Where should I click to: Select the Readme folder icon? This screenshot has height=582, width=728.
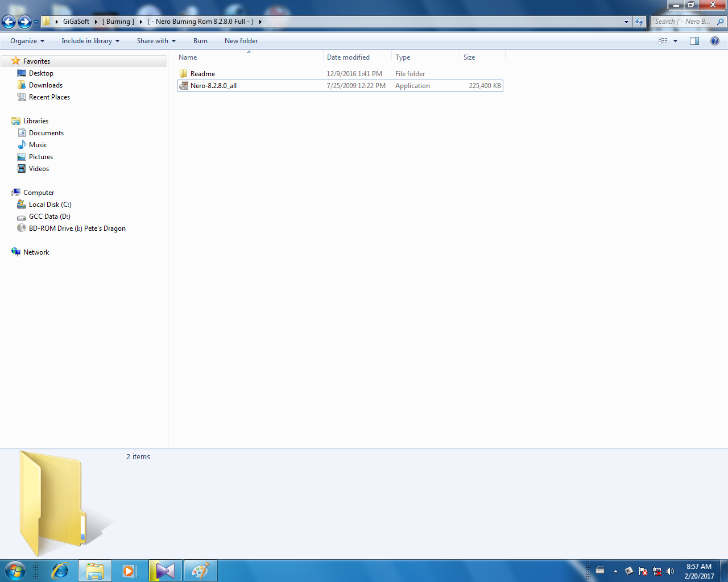(x=183, y=74)
